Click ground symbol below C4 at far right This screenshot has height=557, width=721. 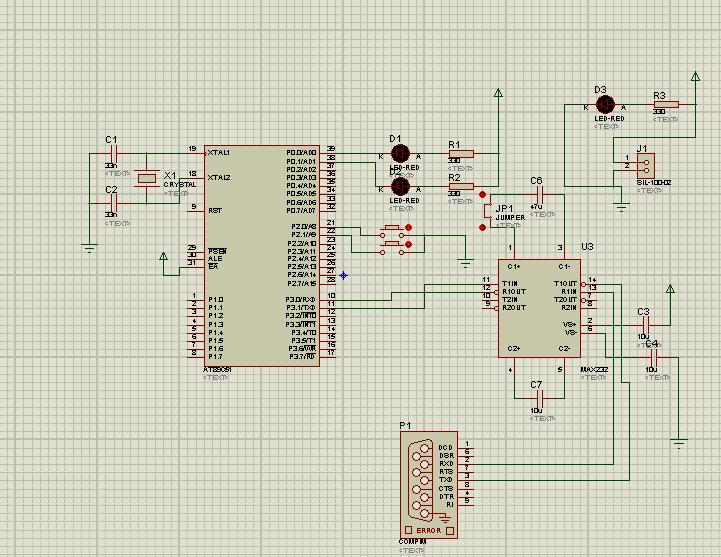[679, 443]
